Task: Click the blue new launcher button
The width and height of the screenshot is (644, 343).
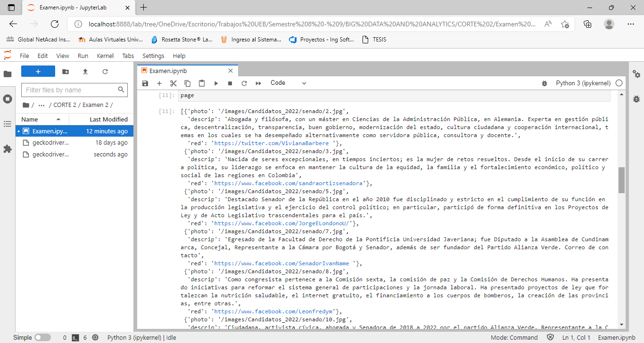Action: point(38,70)
